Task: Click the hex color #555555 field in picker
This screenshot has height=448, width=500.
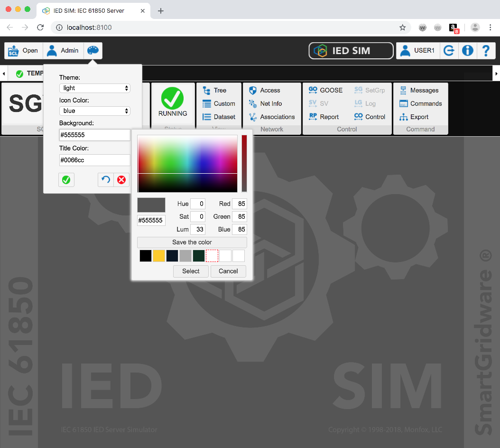Action: pos(151,221)
